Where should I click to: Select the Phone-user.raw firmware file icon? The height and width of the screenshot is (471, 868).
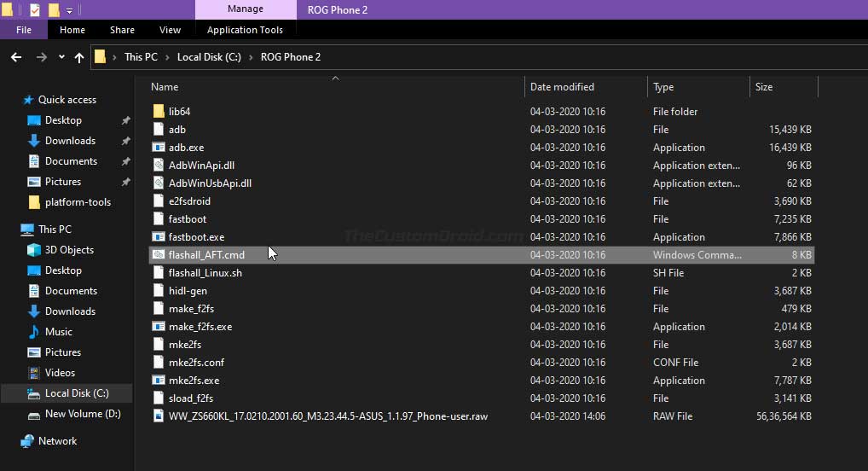tap(159, 416)
